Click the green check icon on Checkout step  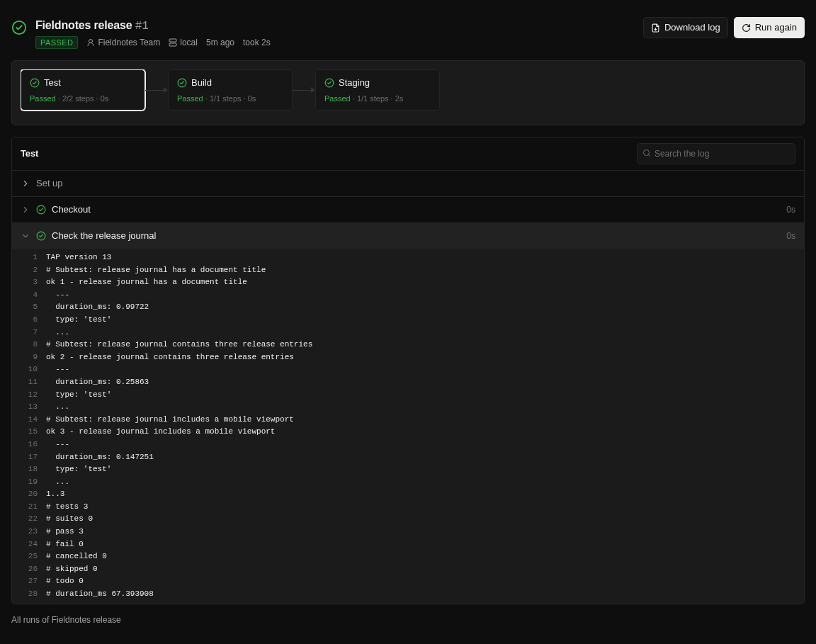tap(41, 210)
